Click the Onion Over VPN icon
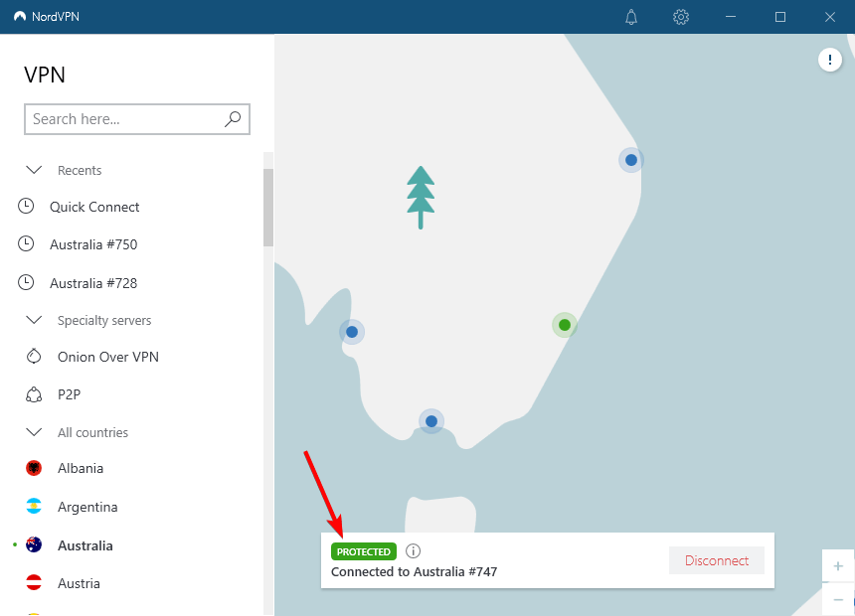 point(34,357)
